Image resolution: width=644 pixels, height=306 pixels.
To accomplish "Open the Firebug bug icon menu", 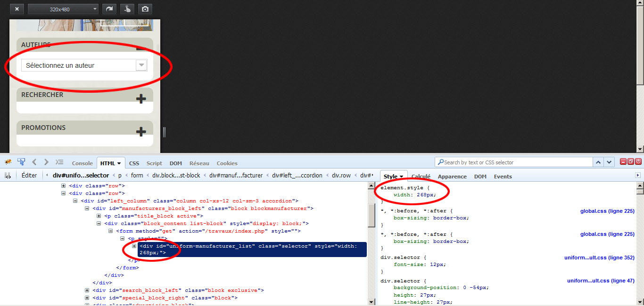I will [x=8, y=162].
